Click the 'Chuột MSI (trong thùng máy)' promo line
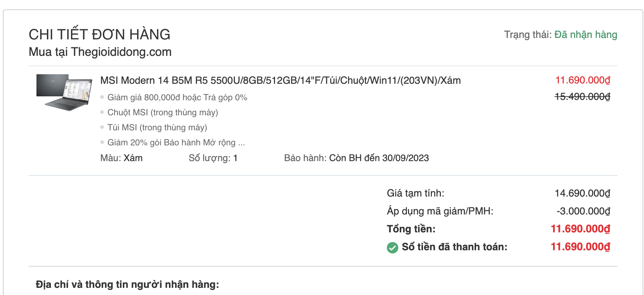Image resolution: width=644 pixels, height=295 pixels. 163,112
